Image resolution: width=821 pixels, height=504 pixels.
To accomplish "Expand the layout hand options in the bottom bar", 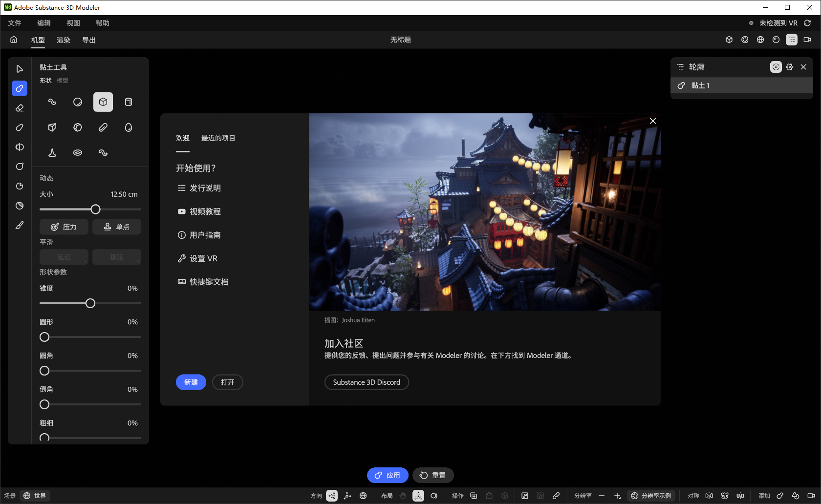I will click(402, 496).
